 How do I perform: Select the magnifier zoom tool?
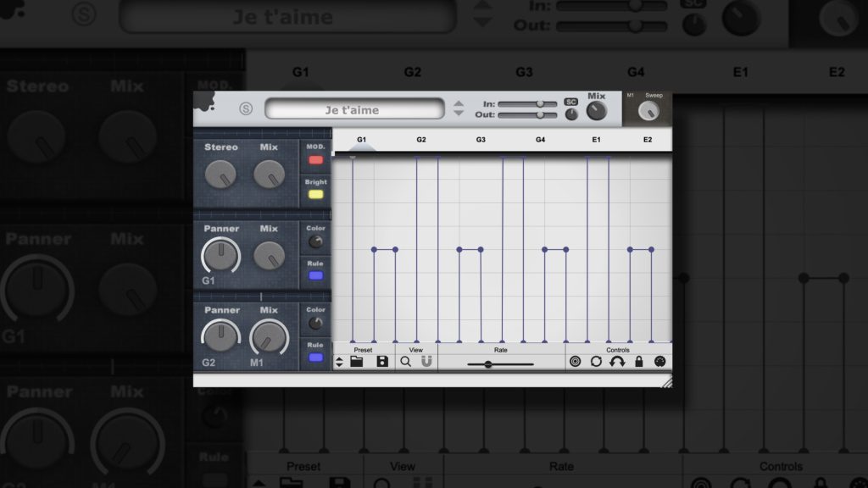tap(405, 362)
